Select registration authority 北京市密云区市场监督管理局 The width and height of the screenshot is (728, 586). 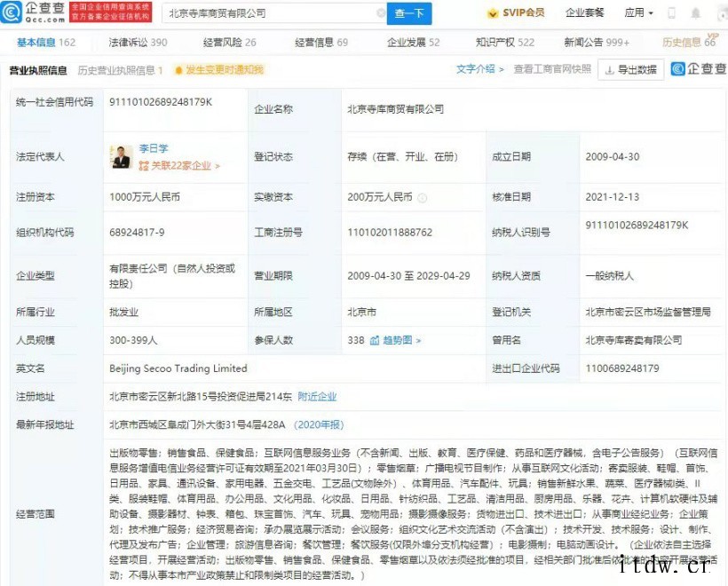pos(648,312)
